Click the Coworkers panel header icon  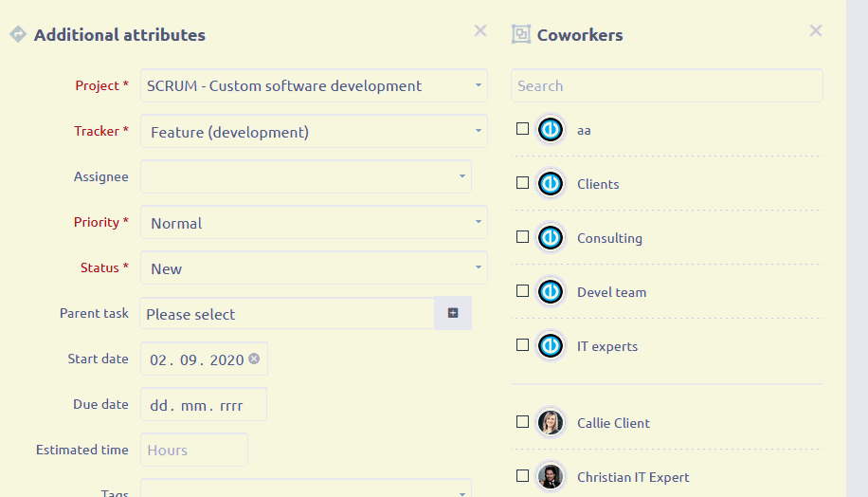(x=521, y=35)
